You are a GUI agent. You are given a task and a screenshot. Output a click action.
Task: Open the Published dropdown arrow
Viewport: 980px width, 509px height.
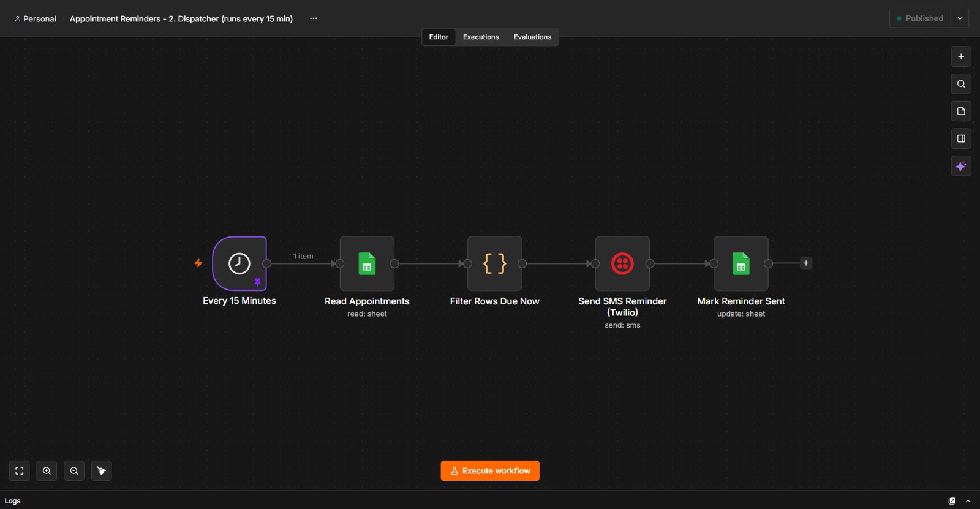click(960, 18)
